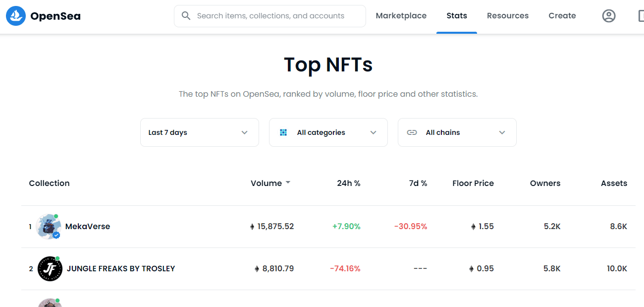Image resolution: width=644 pixels, height=307 pixels.
Task: Click the Ethereum icon by floor price 0.95
Action: [x=472, y=269]
